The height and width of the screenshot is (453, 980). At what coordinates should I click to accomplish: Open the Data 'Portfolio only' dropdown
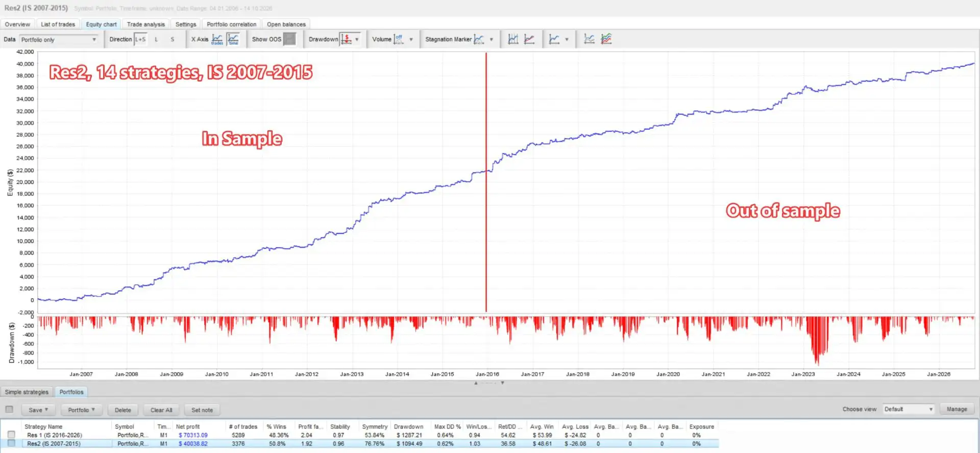[58, 39]
